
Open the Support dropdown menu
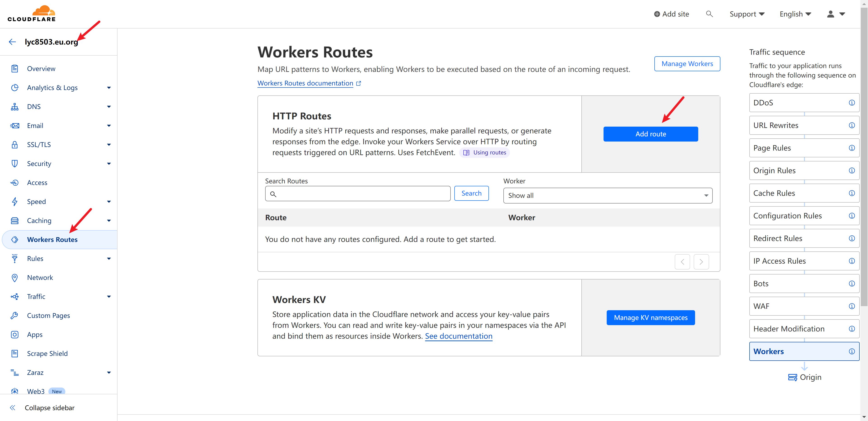(747, 14)
